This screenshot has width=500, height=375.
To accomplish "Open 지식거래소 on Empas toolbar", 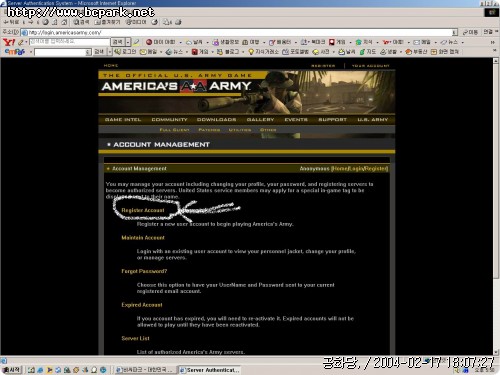I will [263, 52].
